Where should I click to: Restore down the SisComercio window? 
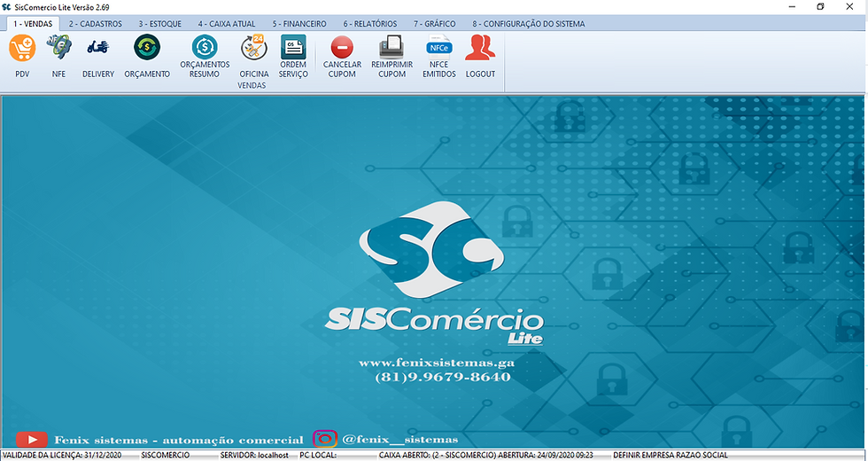pyautogui.click(x=820, y=7)
